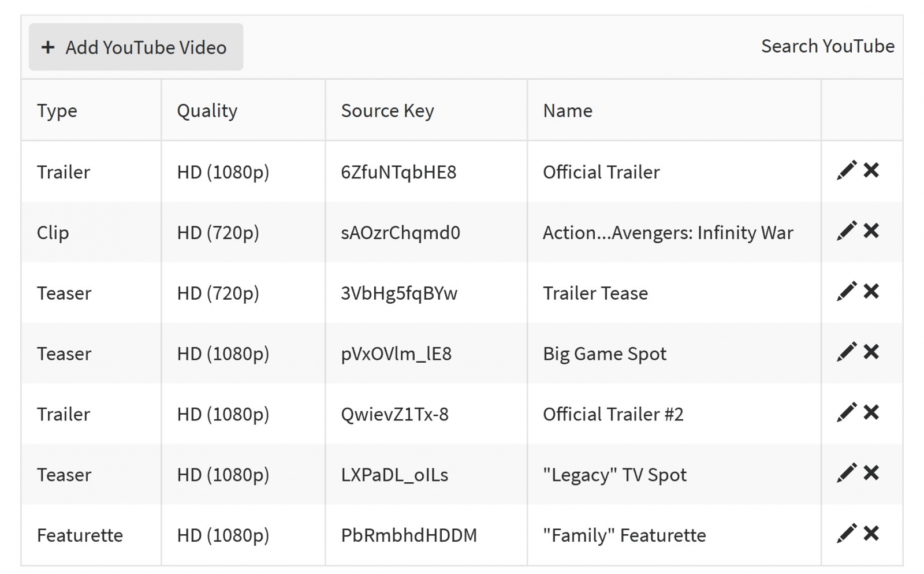Edit the "Family" Featurette row
This screenshot has width=924, height=574.
click(x=846, y=534)
